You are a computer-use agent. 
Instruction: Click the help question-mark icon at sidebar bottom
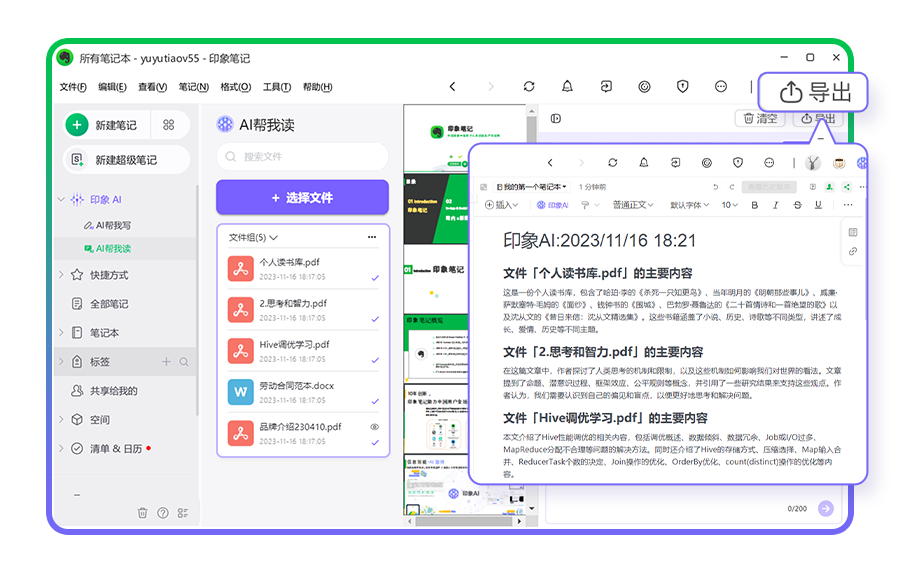[163, 512]
